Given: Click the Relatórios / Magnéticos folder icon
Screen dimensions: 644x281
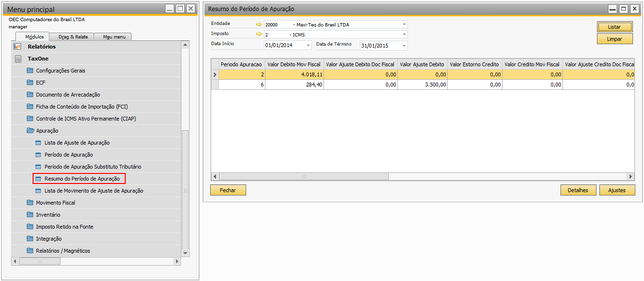Looking at the screenshot, I should click(30, 251).
